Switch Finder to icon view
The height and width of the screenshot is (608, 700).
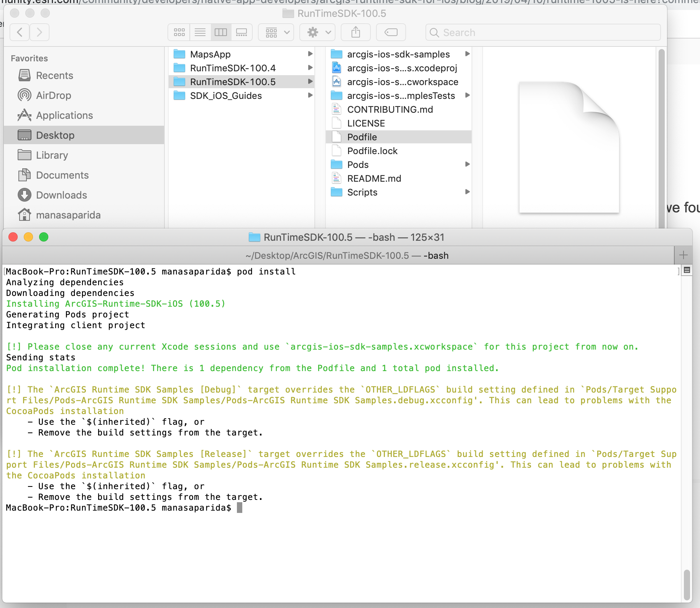(179, 32)
